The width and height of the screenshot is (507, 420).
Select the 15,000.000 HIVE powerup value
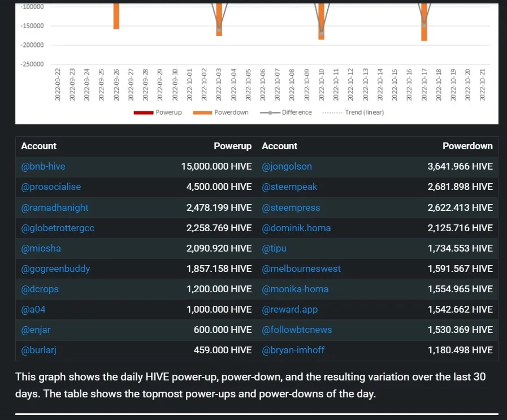coord(216,167)
